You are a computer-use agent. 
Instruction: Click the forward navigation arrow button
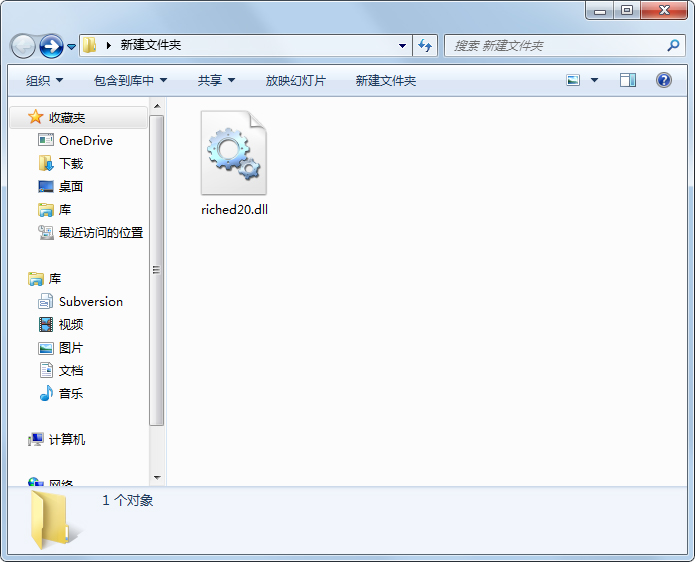51,46
